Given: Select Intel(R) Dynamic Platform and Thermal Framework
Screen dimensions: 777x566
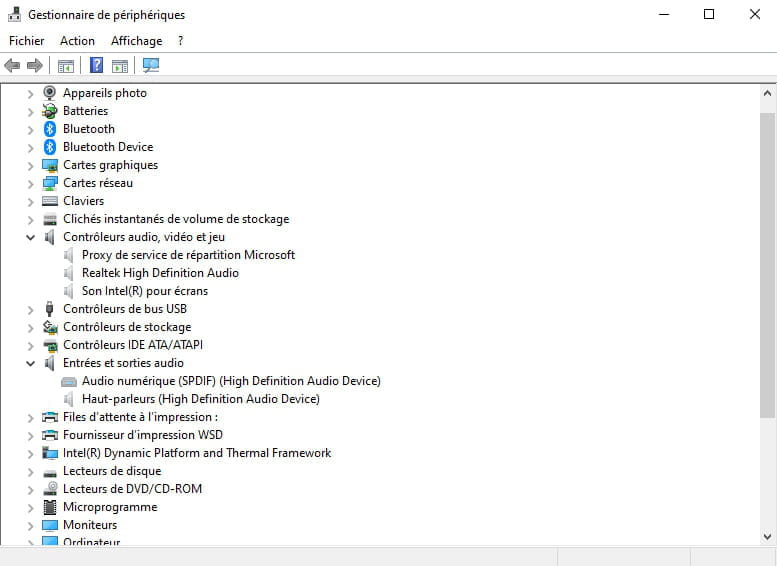Looking at the screenshot, I should pos(197,453).
